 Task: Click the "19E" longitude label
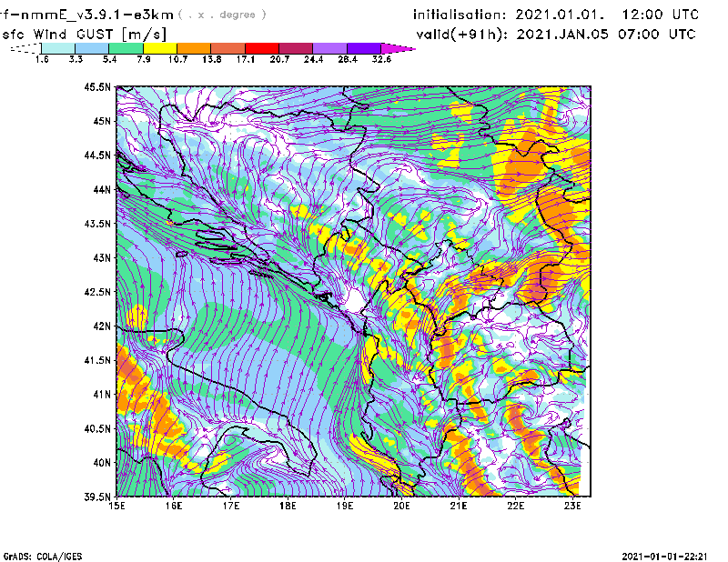point(345,506)
